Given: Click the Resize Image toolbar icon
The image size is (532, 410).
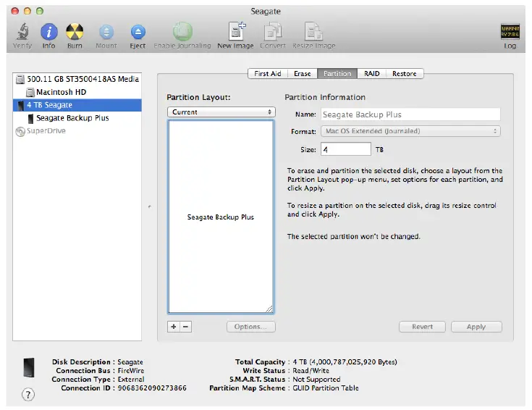Looking at the screenshot, I should [313, 31].
